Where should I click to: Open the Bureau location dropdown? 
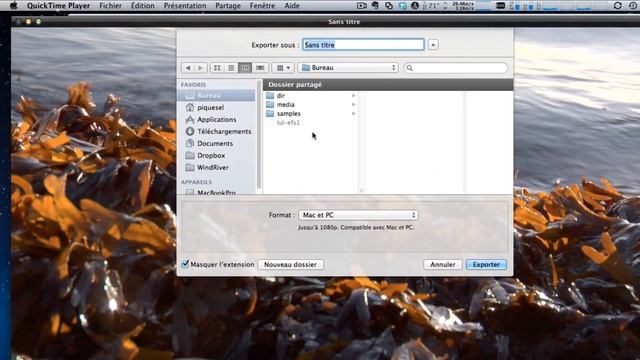[x=348, y=68]
